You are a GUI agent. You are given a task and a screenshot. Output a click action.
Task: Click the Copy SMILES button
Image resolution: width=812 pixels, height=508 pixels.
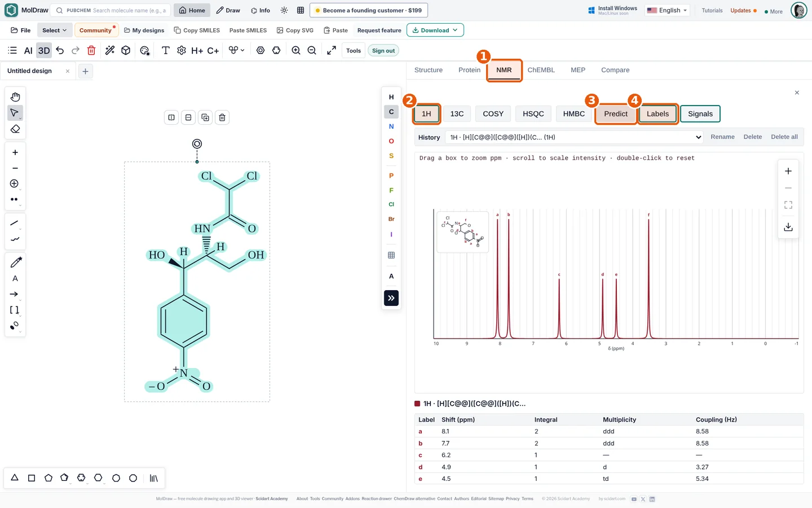pos(197,30)
